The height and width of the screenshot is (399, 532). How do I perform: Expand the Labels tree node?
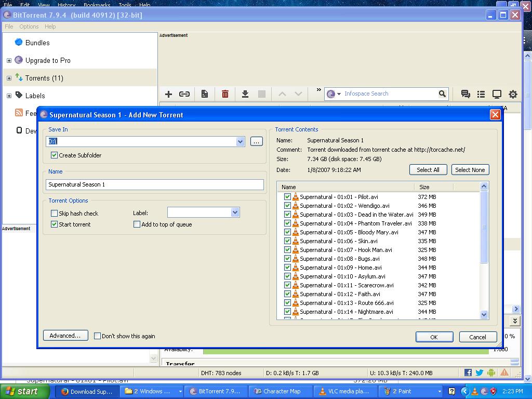(x=9, y=96)
